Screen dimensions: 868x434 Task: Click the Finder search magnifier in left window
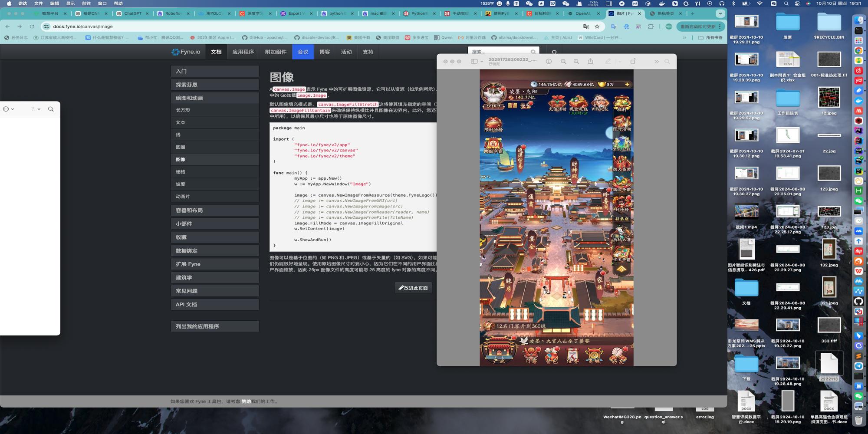click(x=51, y=109)
